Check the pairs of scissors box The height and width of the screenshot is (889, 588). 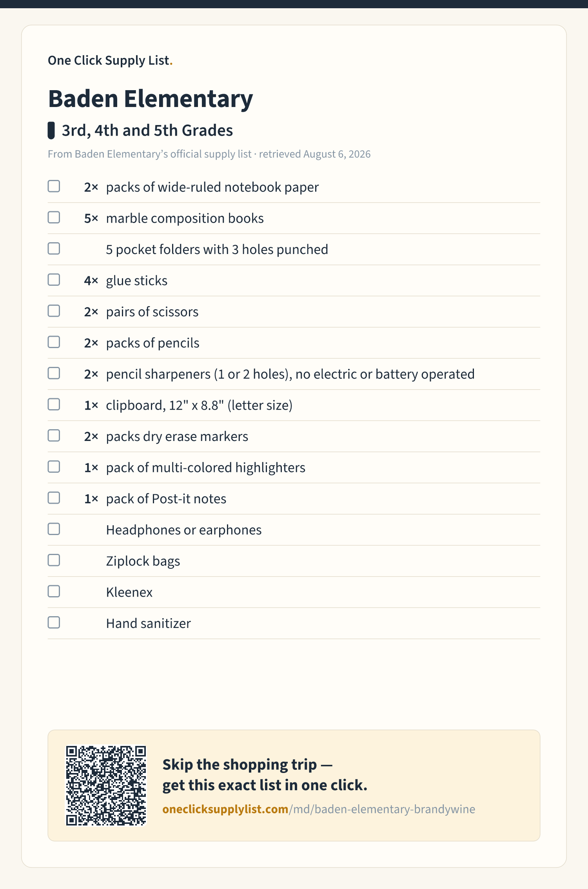[54, 311]
